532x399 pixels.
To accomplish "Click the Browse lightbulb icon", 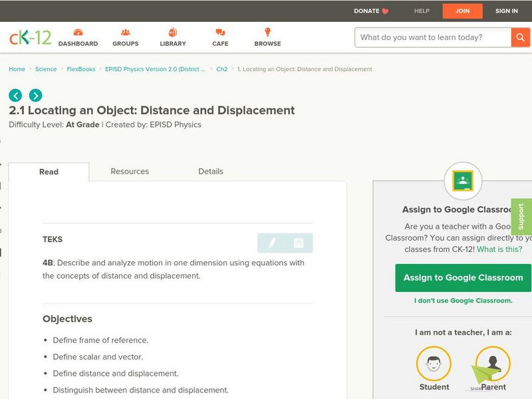I will pos(267,32).
